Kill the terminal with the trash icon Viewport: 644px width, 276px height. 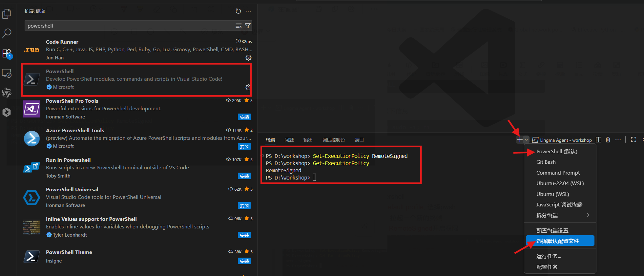[608, 140]
